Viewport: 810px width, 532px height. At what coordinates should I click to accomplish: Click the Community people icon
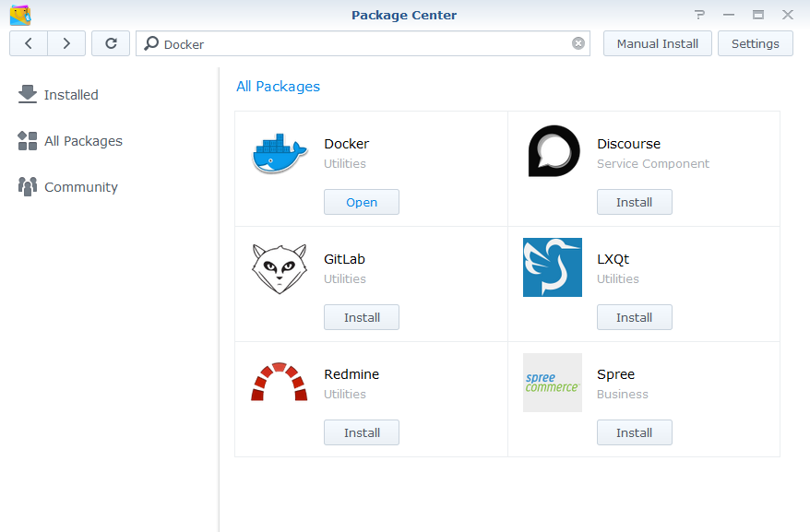[28, 186]
